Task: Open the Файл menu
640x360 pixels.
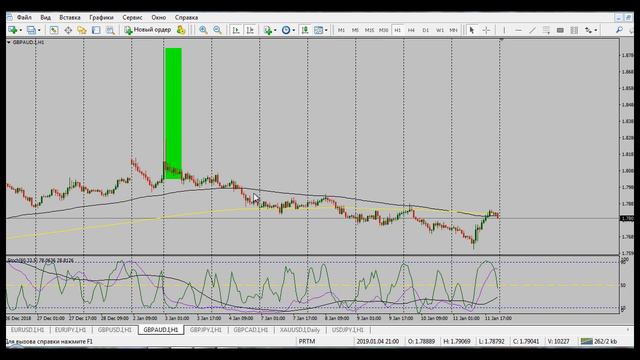Action: click(x=24, y=18)
